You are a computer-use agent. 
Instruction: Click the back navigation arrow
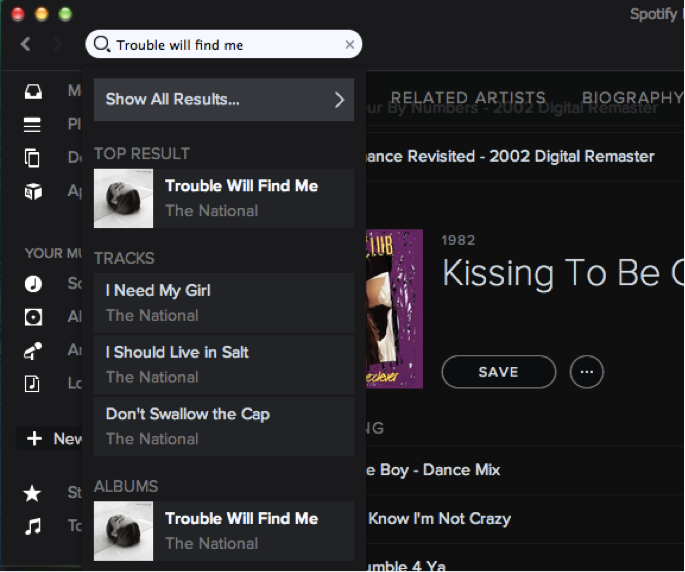tap(26, 44)
